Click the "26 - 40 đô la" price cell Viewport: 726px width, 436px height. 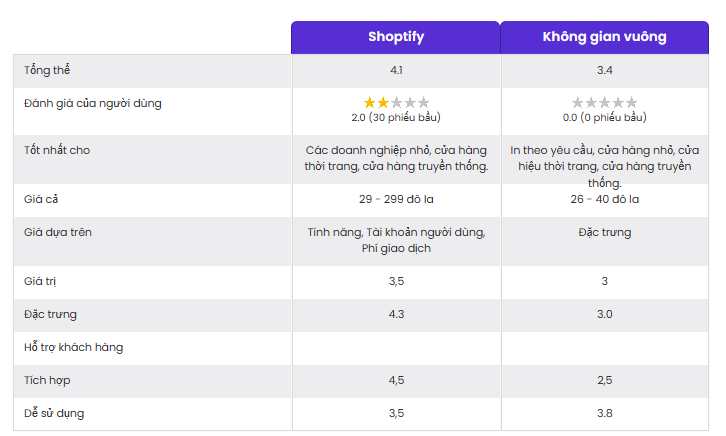[x=604, y=199]
